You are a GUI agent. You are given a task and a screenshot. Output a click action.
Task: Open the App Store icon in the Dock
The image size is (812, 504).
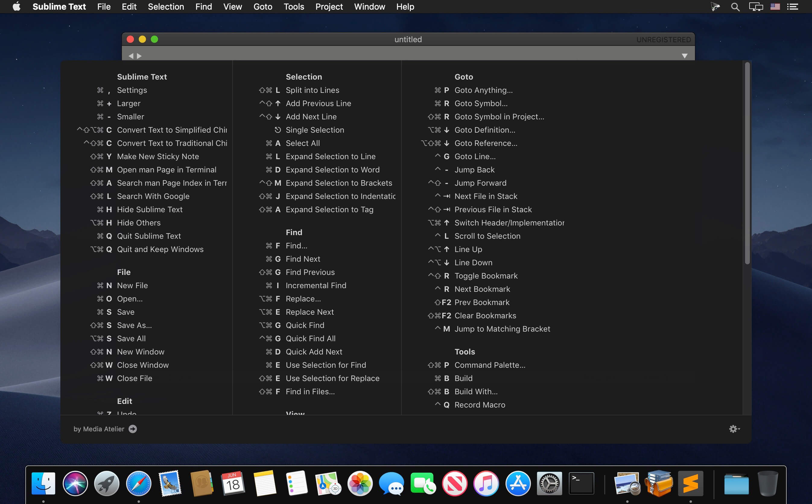[518, 483]
